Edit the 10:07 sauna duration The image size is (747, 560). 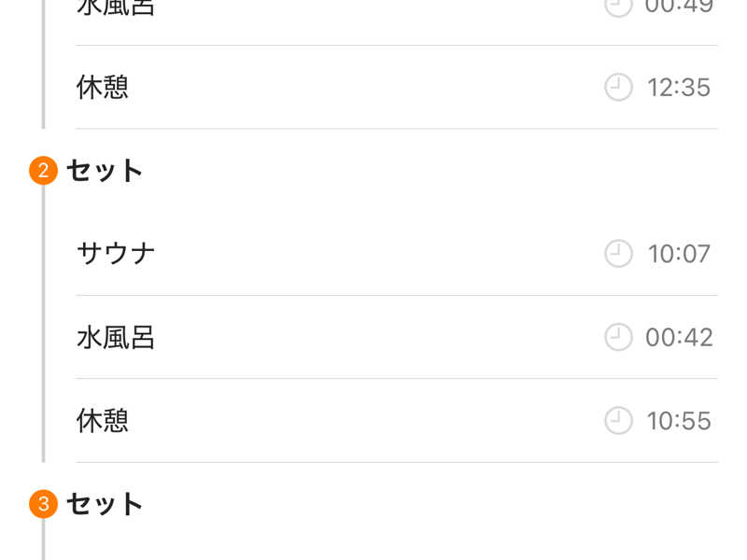(x=679, y=254)
